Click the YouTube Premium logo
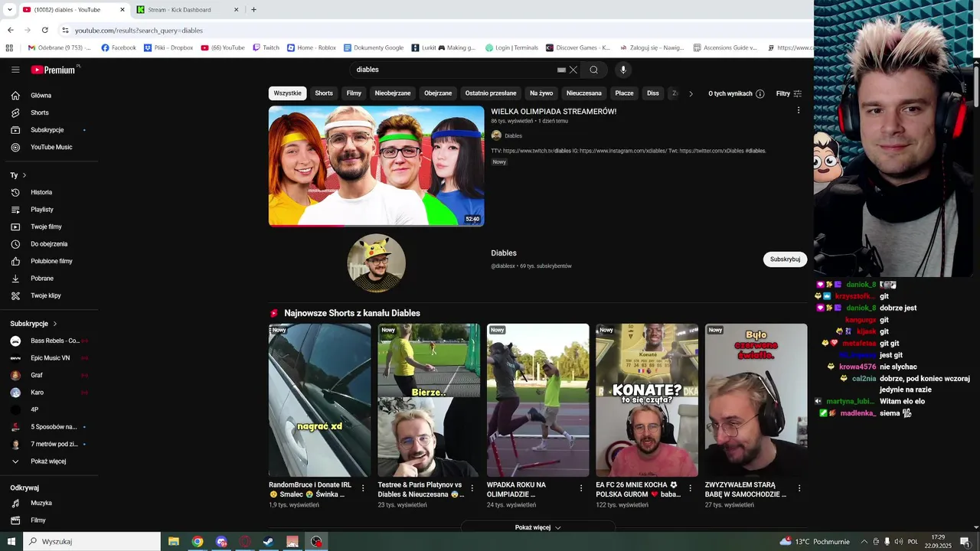 pos(54,70)
